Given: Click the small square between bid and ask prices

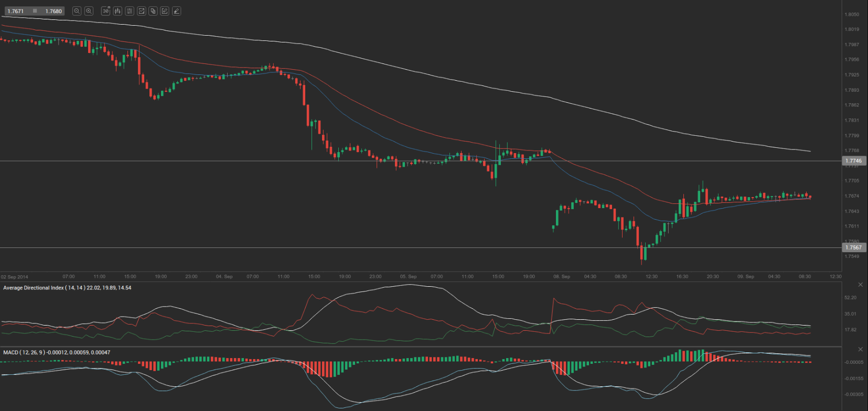Looking at the screenshot, I should point(35,11).
